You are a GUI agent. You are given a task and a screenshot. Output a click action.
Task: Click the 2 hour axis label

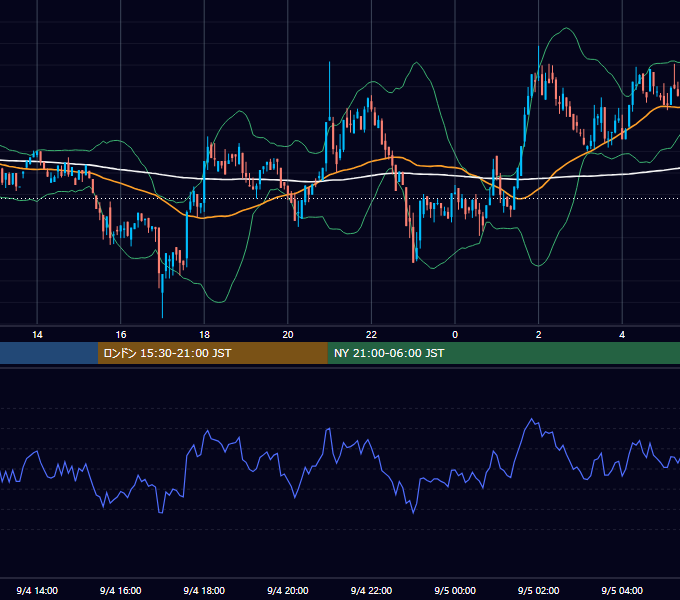pos(539,335)
